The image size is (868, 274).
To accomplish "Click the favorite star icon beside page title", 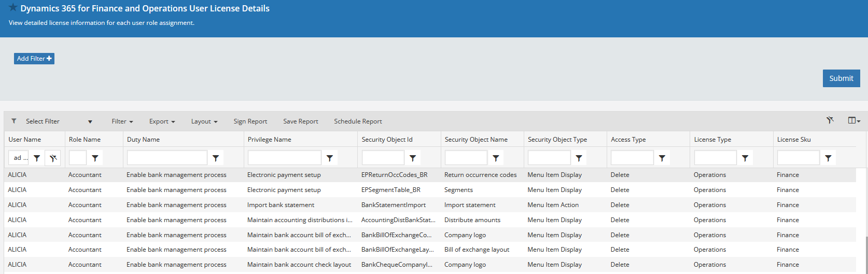I will click(13, 7).
